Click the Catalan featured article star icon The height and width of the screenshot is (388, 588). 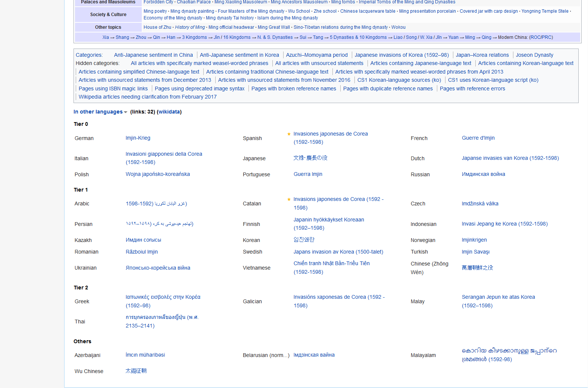click(289, 199)
